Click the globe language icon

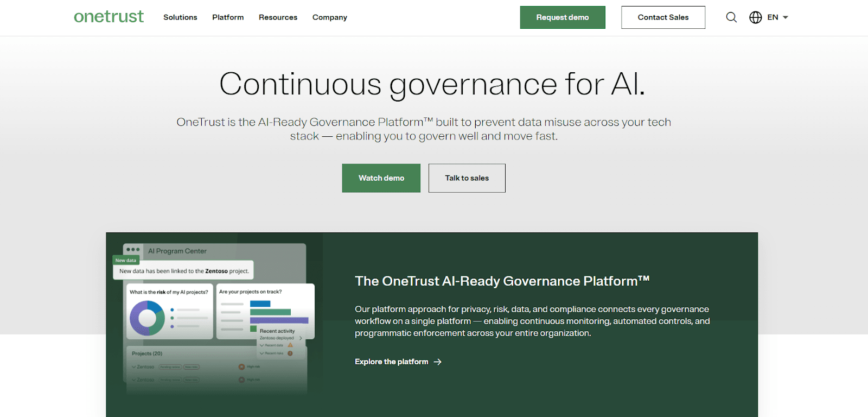point(755,17)
